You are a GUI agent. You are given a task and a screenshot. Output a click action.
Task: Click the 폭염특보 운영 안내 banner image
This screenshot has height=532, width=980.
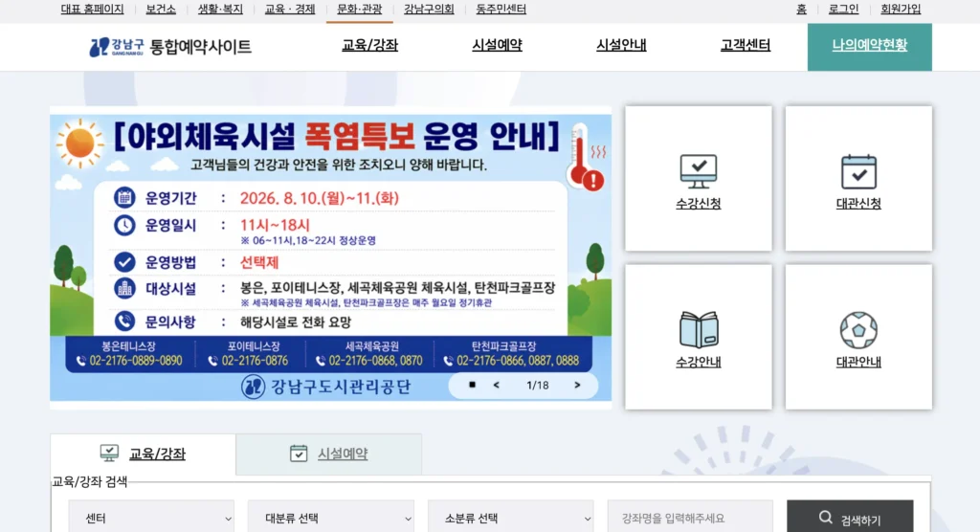pos(330,257)
